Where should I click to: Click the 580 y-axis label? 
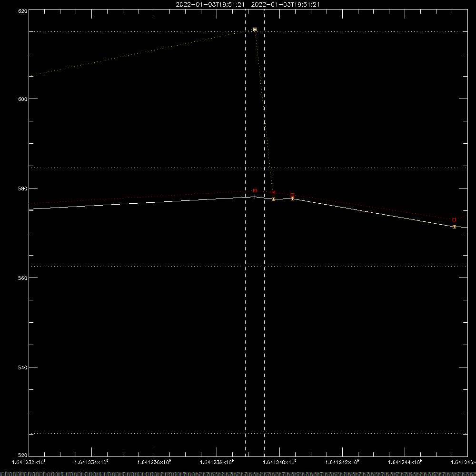[23, 188]
